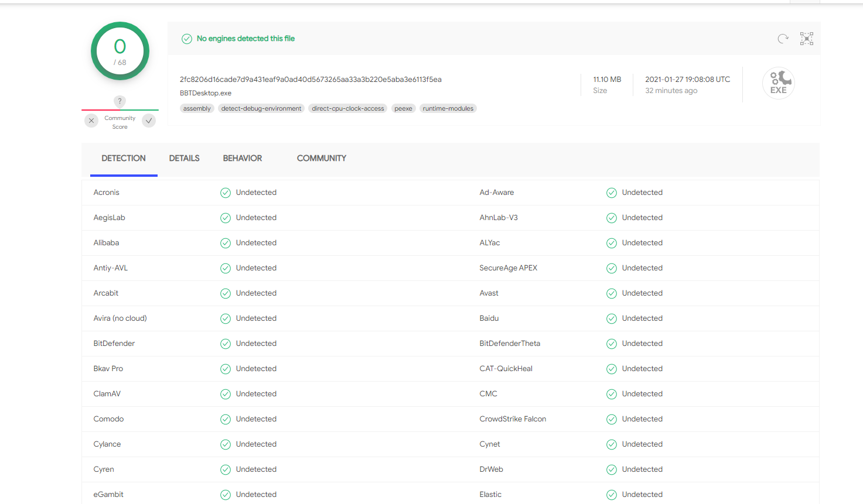The height and width of the screenshot is (504, 863).
Task: Click the CrowdStrike Falcon engine name
Action: coord(513,419)
